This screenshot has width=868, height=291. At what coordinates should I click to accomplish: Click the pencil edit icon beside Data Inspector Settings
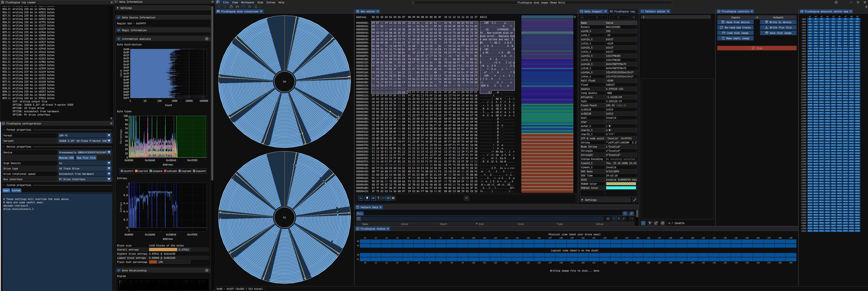[x=634, y=200]
